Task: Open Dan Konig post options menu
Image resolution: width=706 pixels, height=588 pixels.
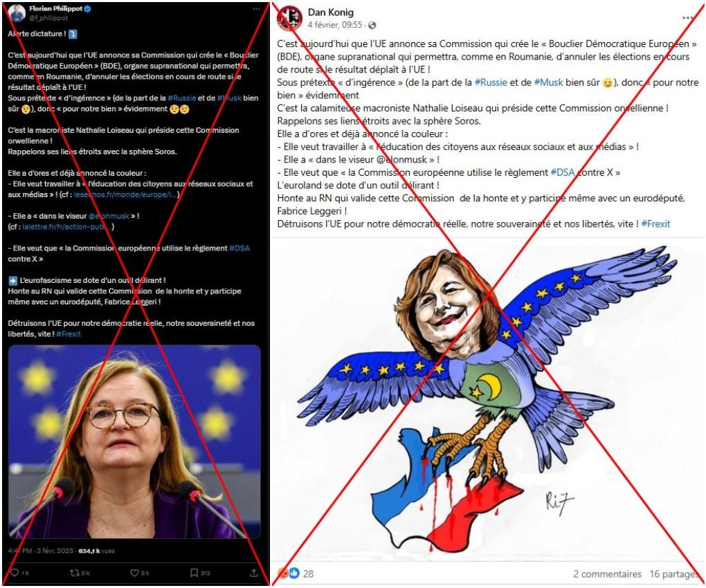Action: 687,17
